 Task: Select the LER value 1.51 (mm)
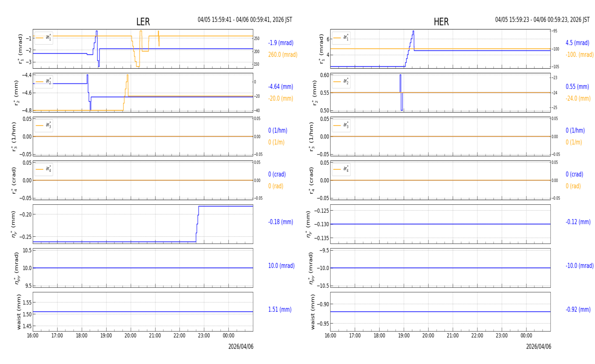pyautogui.click(x=280, y=310)
